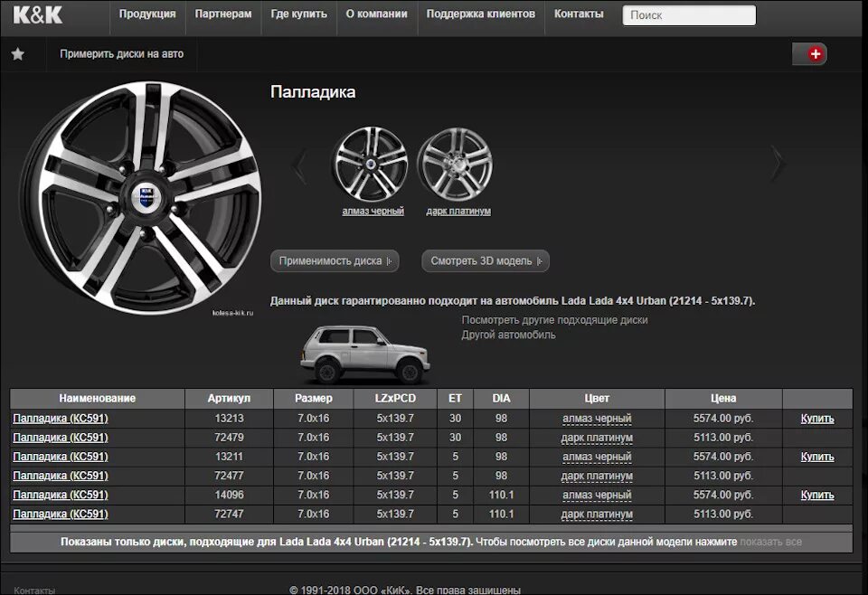Click article number 72747
The image size is (868, 595).
229,514
